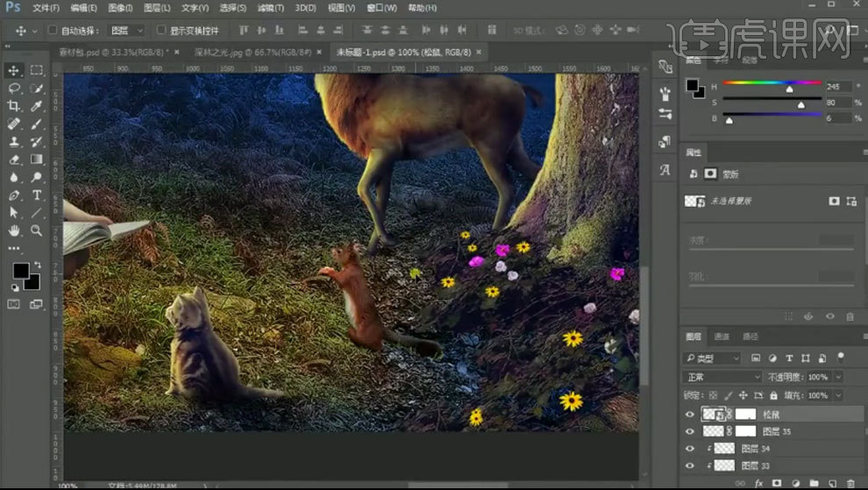The width and height of the screenshot is (868, 490).
Task: Select the Pen tool
Action: (x=14, y=195)
